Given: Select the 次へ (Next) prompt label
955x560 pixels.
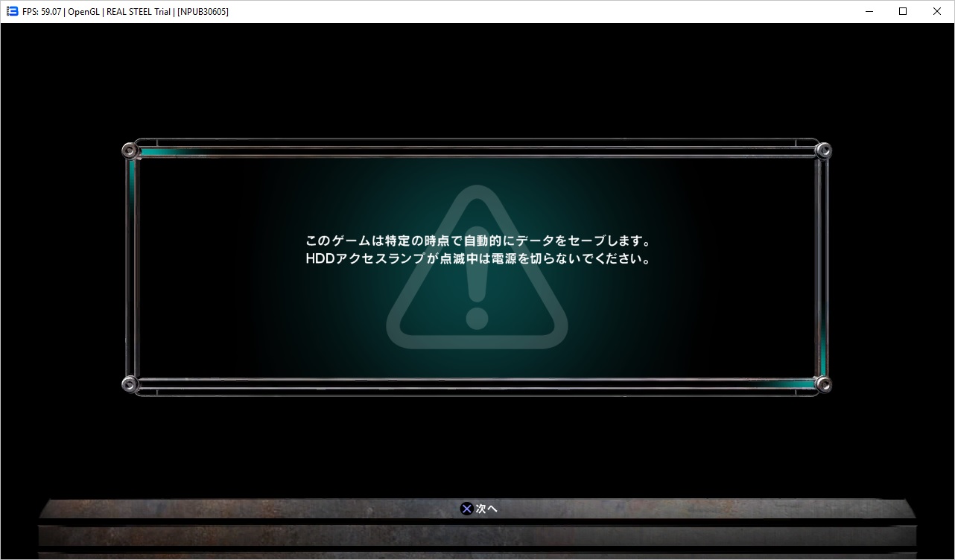Looking at the screenshot, I should click(x=486, y=509).
